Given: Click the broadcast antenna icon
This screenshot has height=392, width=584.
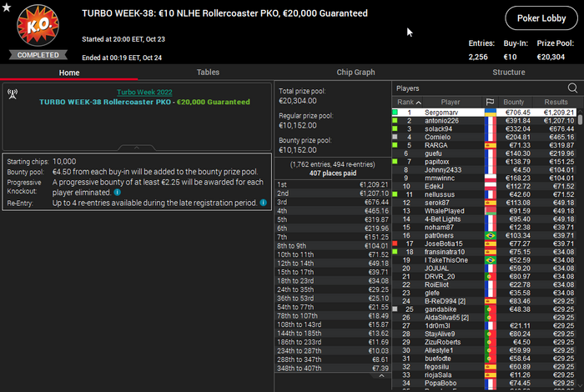Looking at the screenshot, I should [x=13, y=94].
